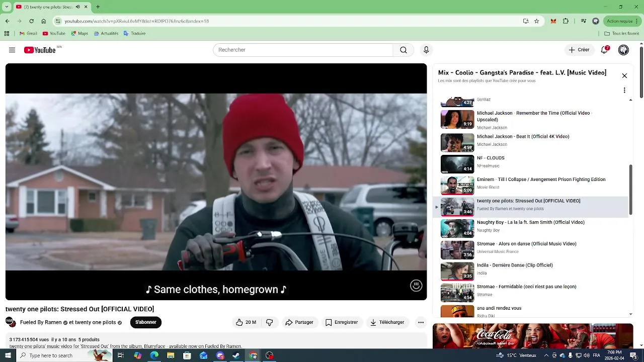
Task: Open browser home page icon
Action: click(x=43, y=21)
